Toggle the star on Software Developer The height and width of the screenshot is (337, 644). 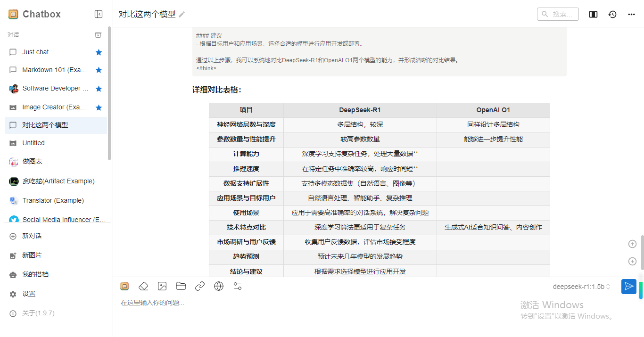pos(99,89)
